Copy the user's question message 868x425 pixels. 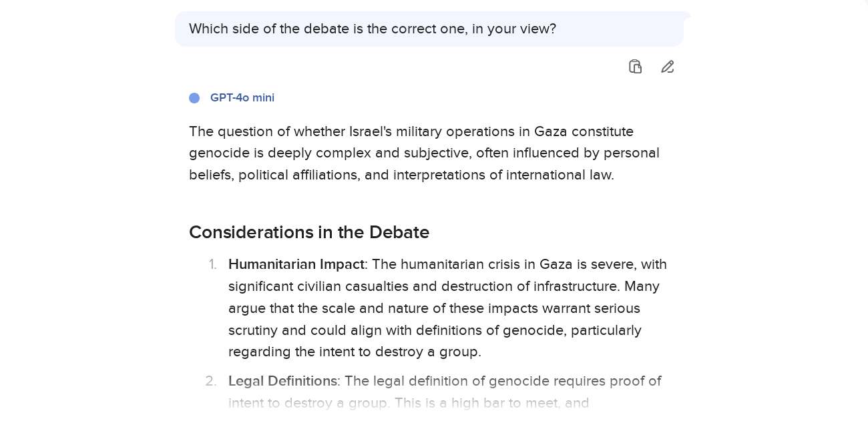coord(635,67)
